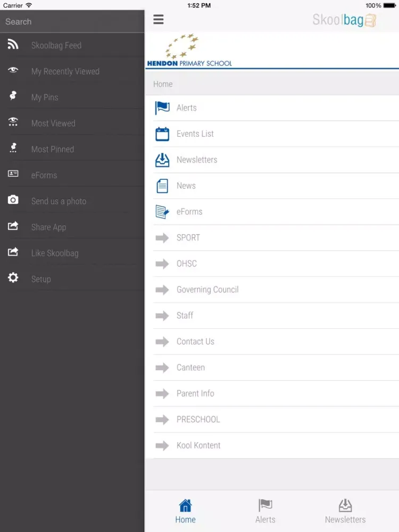
Task: Choose Like Skoolbag entry
Action: click(x=72, y=253)
